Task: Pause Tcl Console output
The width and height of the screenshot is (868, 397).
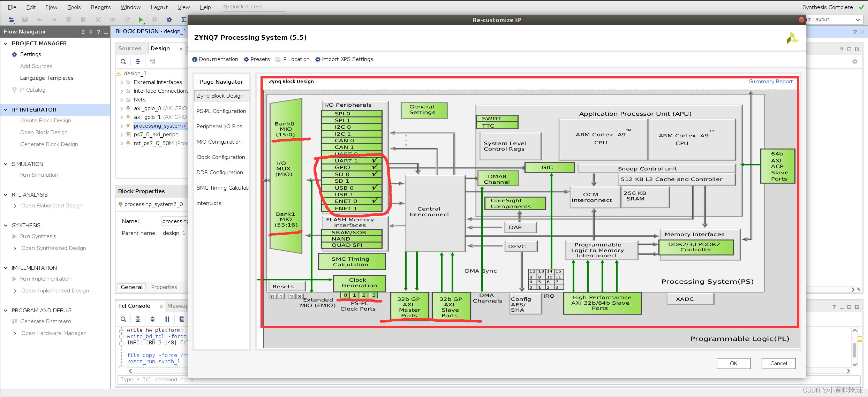Action: [x=167, y=319]
